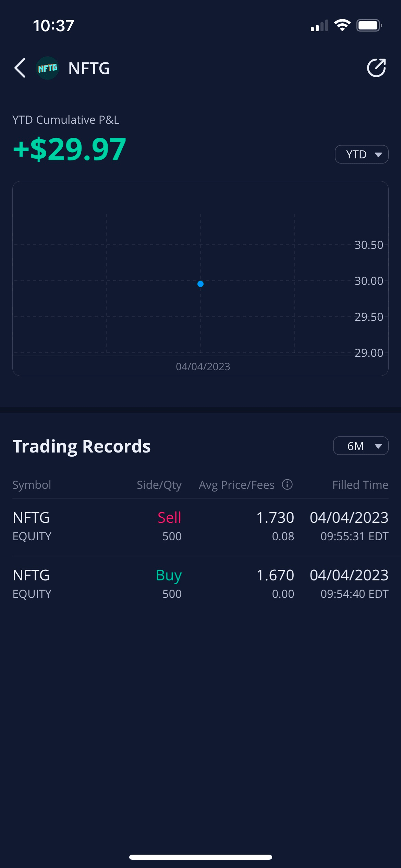Viewport: 401px width, 868px height.
Task: Tap the back arrow icon
Action: (x=20, y=68)
